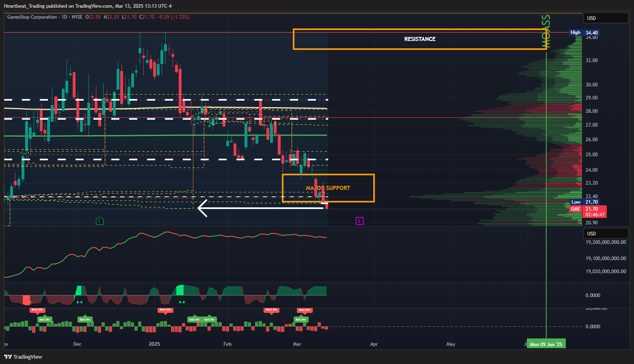634x364 pixels.
Task: Click the close value C21.70
Action: [147, 17]
